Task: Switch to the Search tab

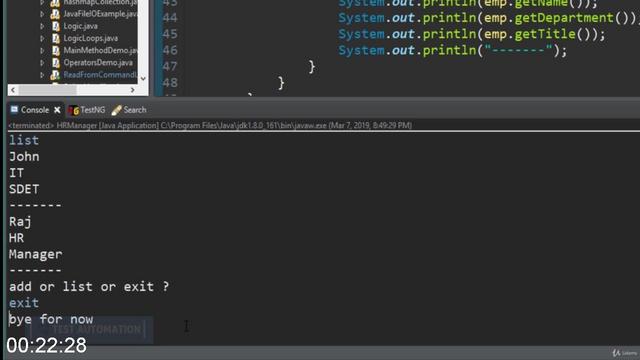Action: click(x=135, y=110)
